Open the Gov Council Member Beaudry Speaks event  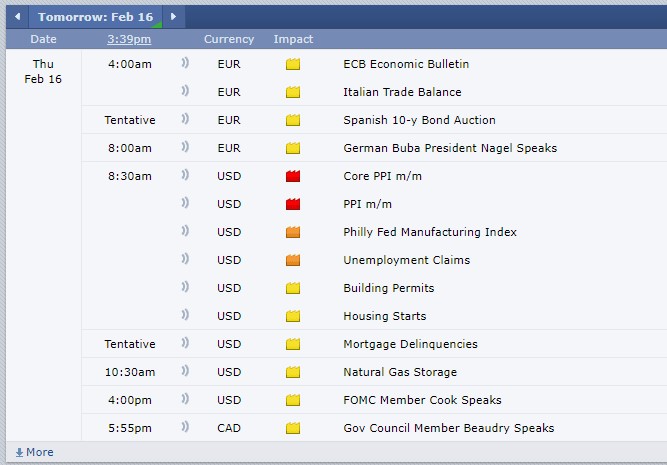point(448,428)
